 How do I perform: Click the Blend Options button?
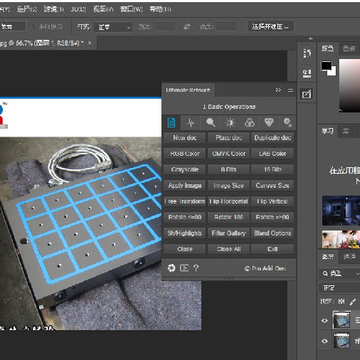point(272,233)
